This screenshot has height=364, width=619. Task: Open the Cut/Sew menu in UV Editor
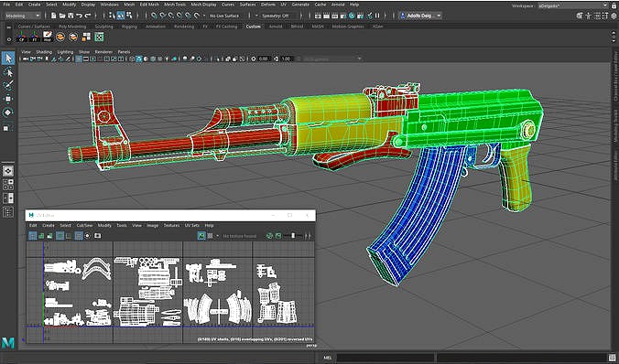84,225
